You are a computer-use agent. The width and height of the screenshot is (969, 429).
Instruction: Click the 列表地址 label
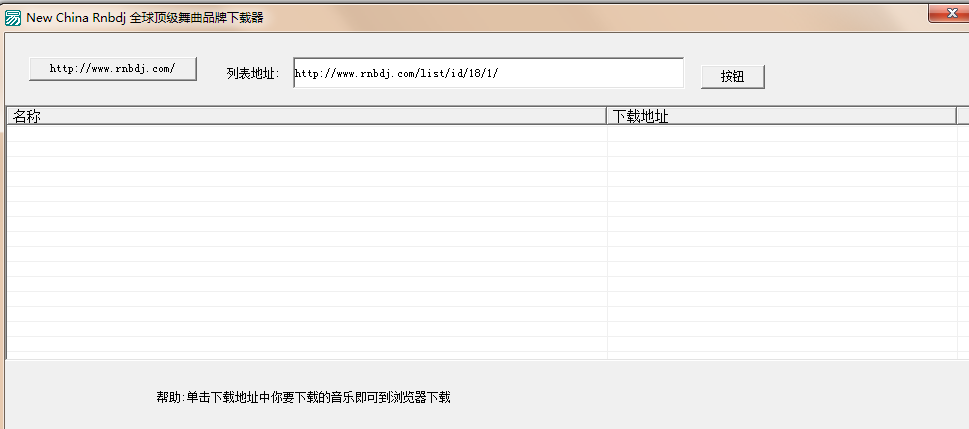[253, 74]
